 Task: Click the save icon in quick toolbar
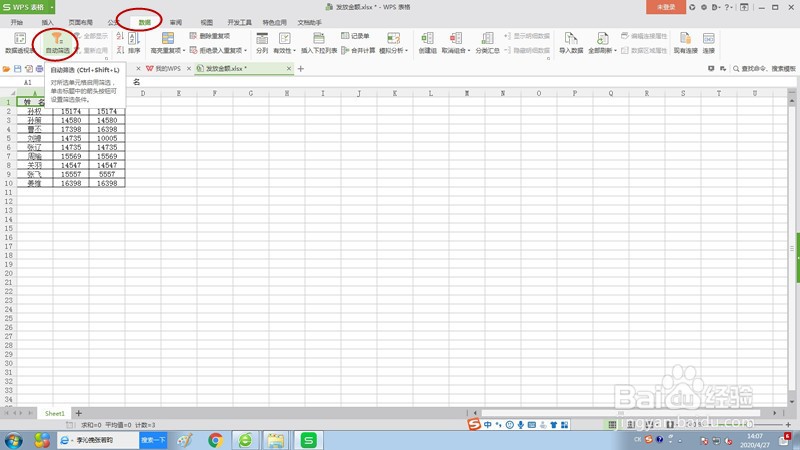[x=18, y=68]
